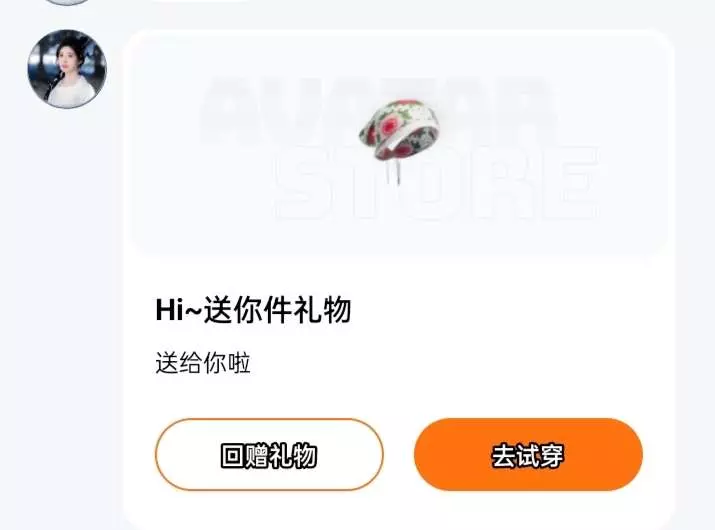Tap the faded STORE watermark word
The image size is (715, 530).
(x=437, y=182)
